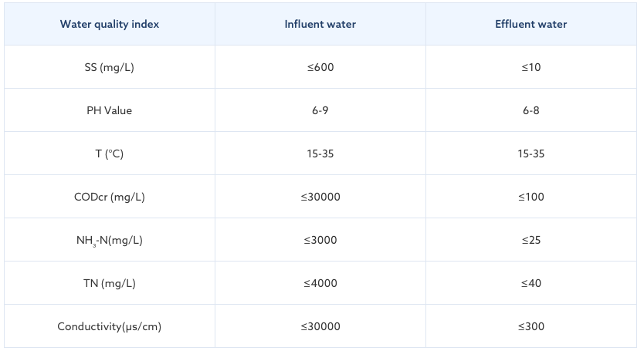The width and height of the screenshot is (644, 351).
Task: Select the NH3-N effluent value ≤25
Action: tap(530, 240)
